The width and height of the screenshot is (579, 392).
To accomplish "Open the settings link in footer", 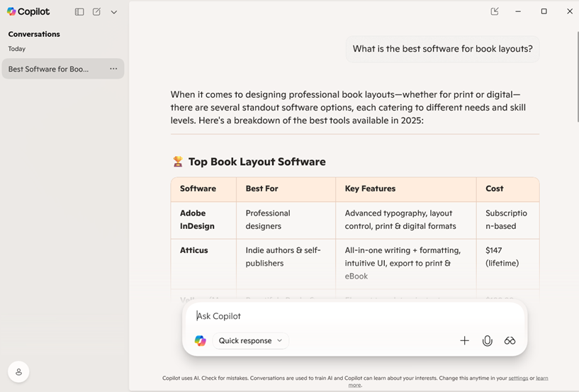I will tap(518, 378).
